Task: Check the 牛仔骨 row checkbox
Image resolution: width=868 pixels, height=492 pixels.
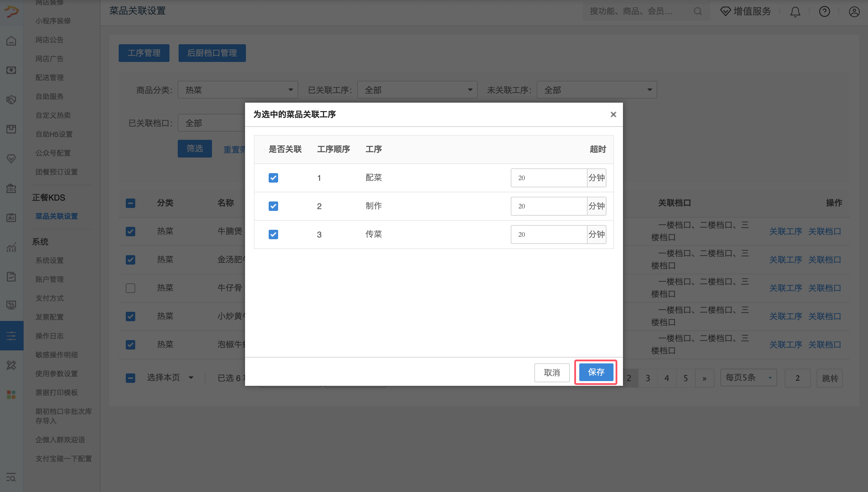Action: click(x=130, y=288)
